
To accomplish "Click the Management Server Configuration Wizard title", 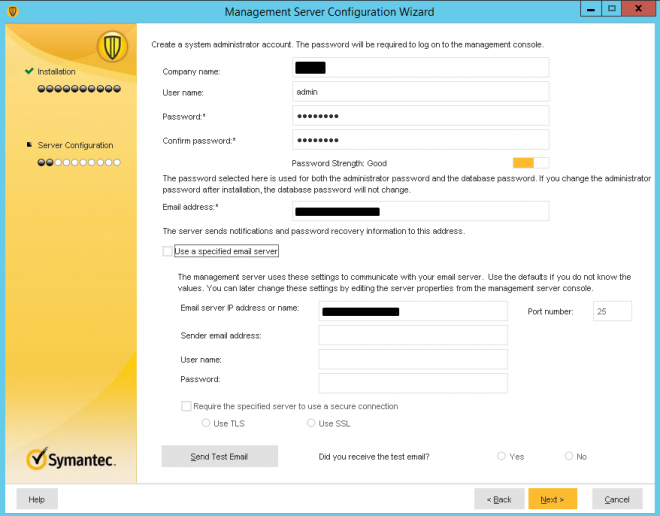I will 329,12.
